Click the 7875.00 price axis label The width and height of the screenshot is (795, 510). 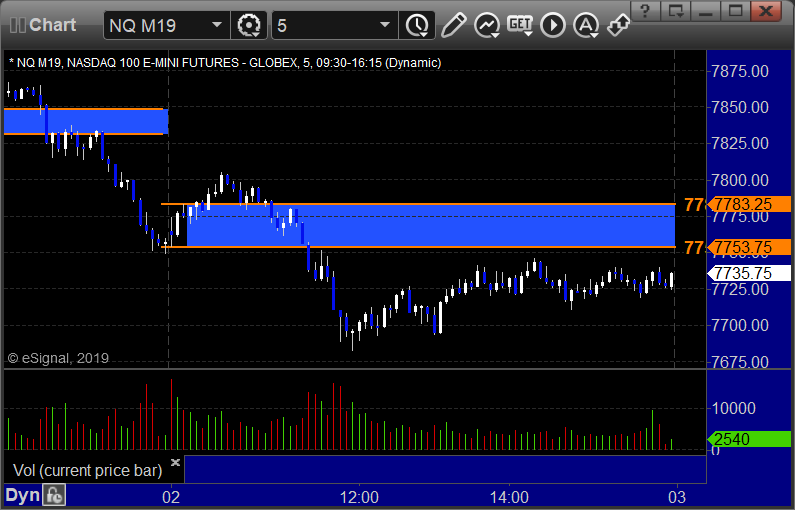[740, 71]
